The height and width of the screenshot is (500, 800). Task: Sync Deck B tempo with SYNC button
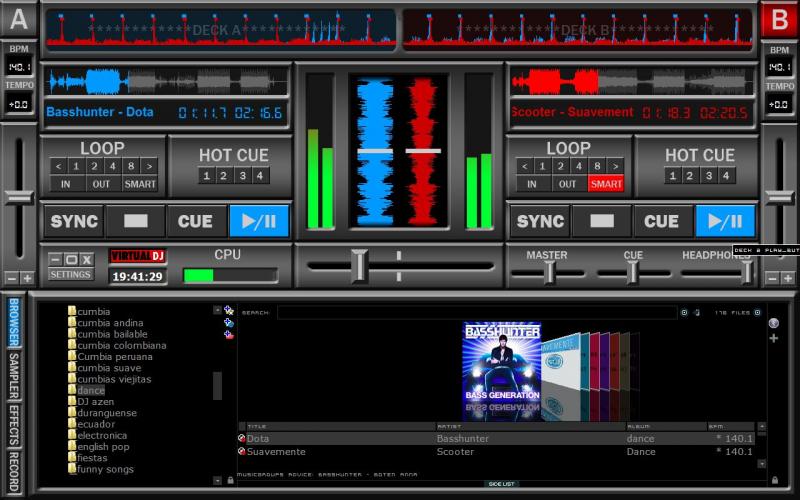click(540, 221)
